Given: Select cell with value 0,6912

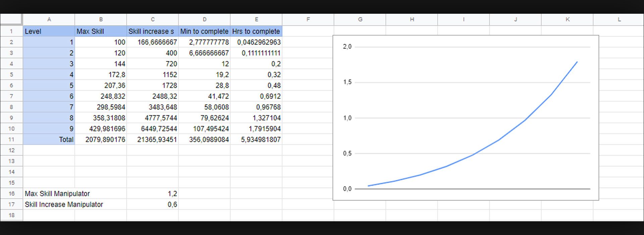Looking at the screenshot, I should point(256,96).
